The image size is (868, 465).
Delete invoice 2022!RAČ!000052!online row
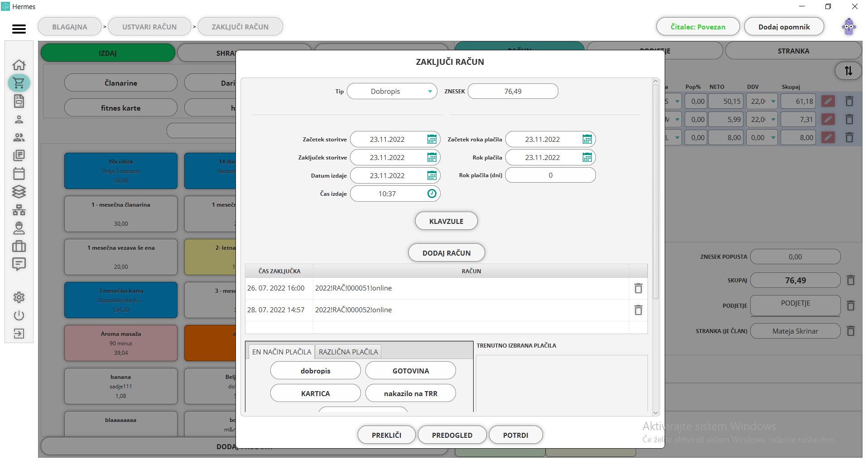638,310
